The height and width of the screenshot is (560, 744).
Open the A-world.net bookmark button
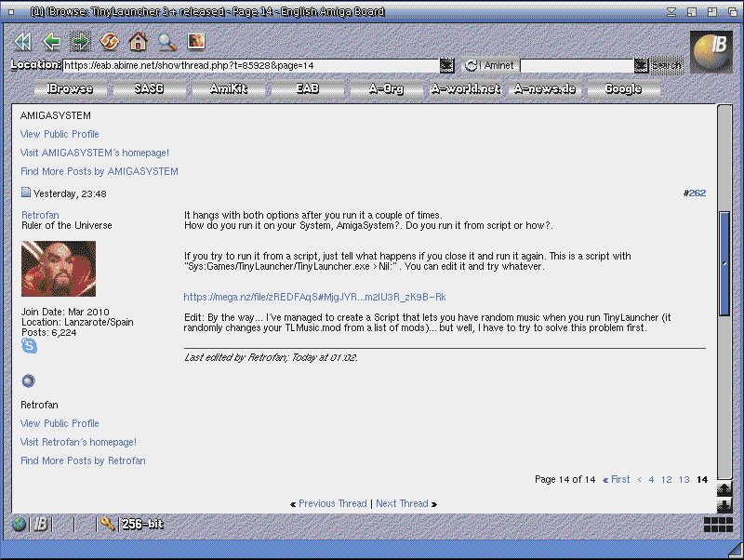click(x=466, y=88)
